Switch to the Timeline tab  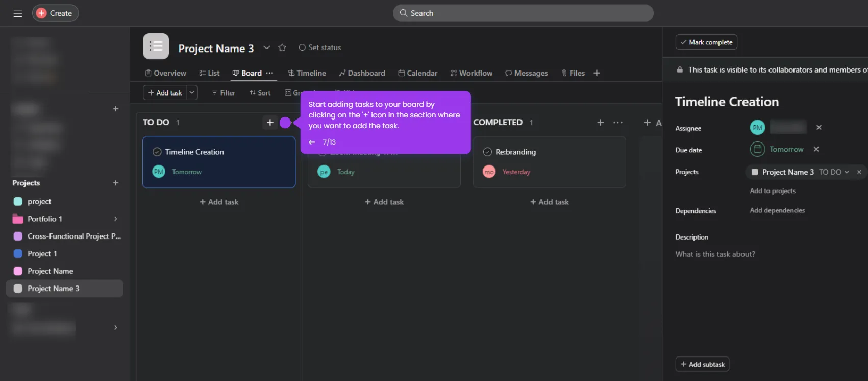[307, 73]
